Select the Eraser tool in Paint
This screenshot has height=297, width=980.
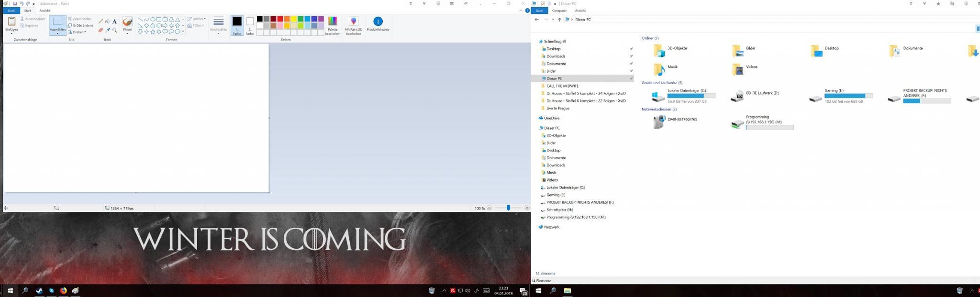pos(100,30)
